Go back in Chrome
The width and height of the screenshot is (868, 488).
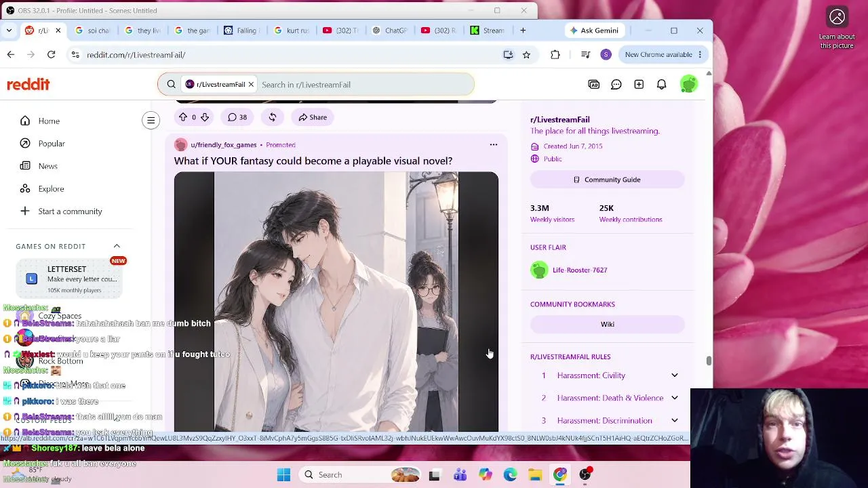pos(11,55)
